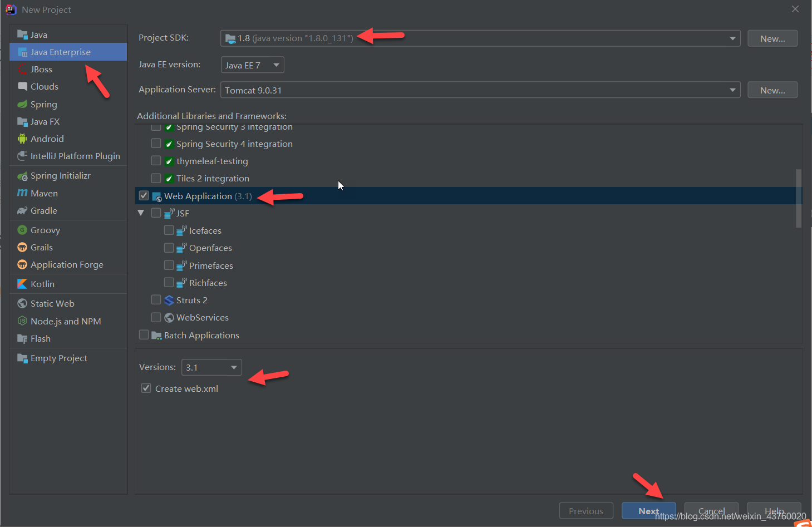The image size is (812, 527).
Task: Close the New Project dialog
Action: (795, 9)
